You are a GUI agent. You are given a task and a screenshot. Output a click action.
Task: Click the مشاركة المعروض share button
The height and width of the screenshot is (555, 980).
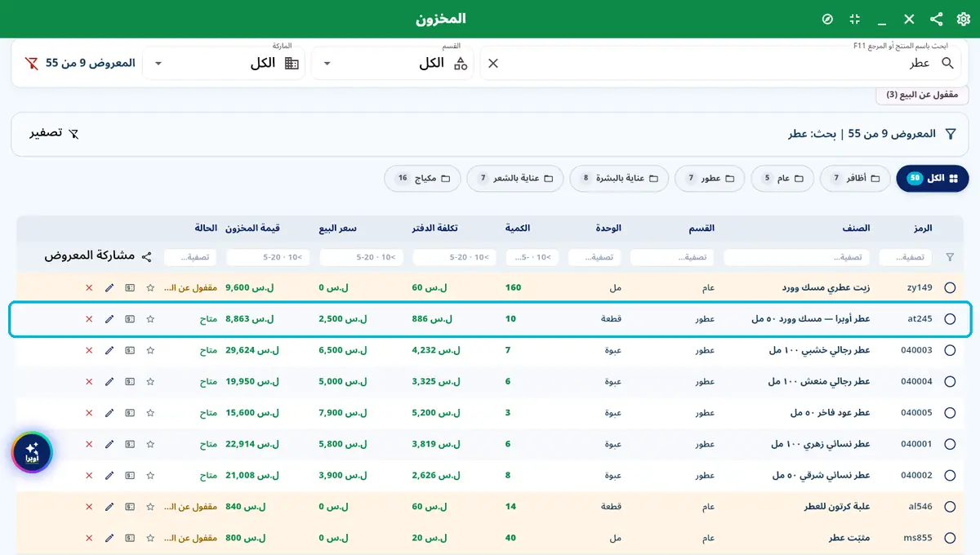99,256
